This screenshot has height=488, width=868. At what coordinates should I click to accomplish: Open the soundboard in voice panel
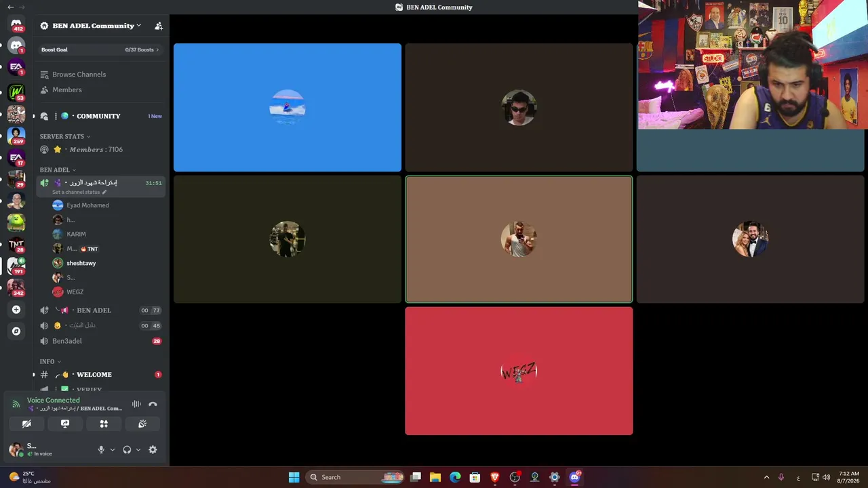(142, 424)
